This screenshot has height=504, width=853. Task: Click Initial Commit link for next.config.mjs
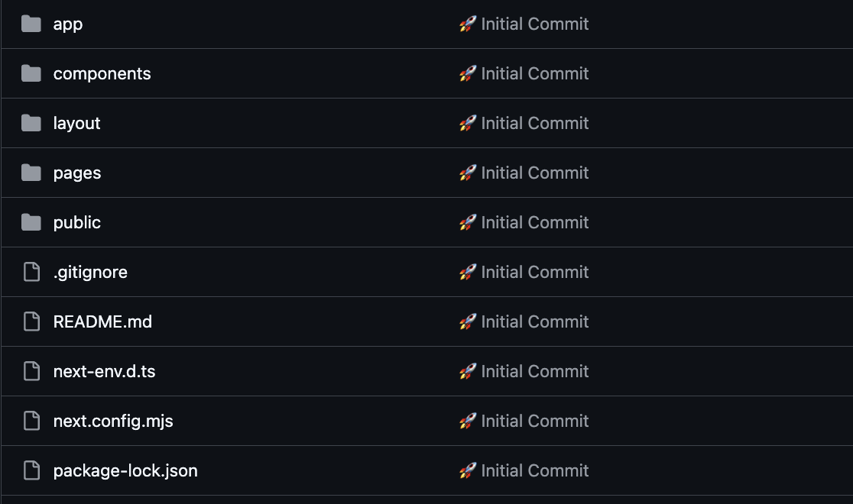click(x=534, y=421)
